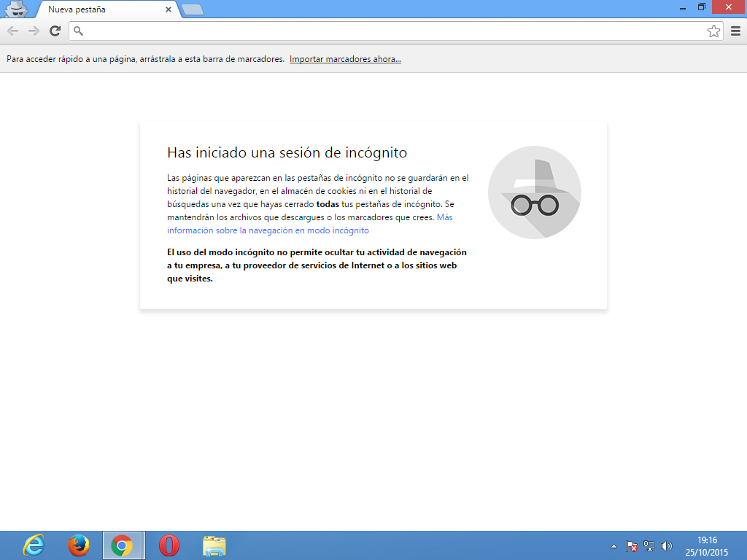Select the Nueva pestaña tab
The height and width of the screenshot is (560, 747).
pos(102,9)
